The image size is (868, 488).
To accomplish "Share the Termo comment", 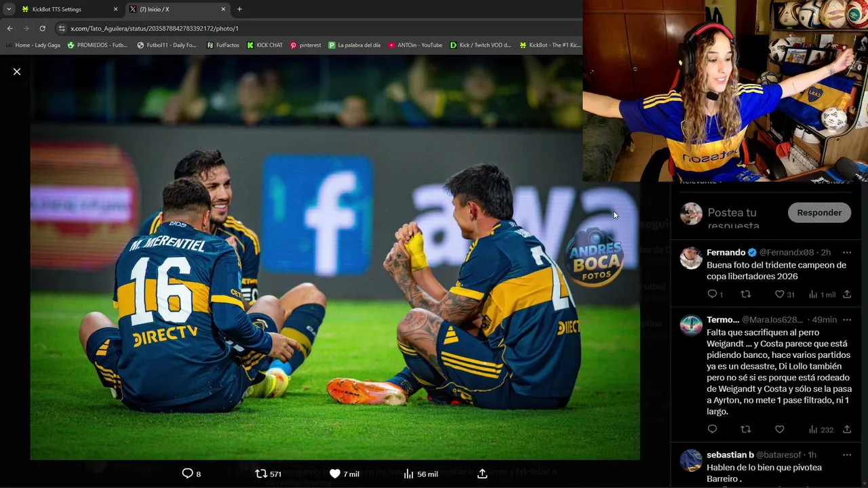I will pyautogui.click(x=847, y=429).
